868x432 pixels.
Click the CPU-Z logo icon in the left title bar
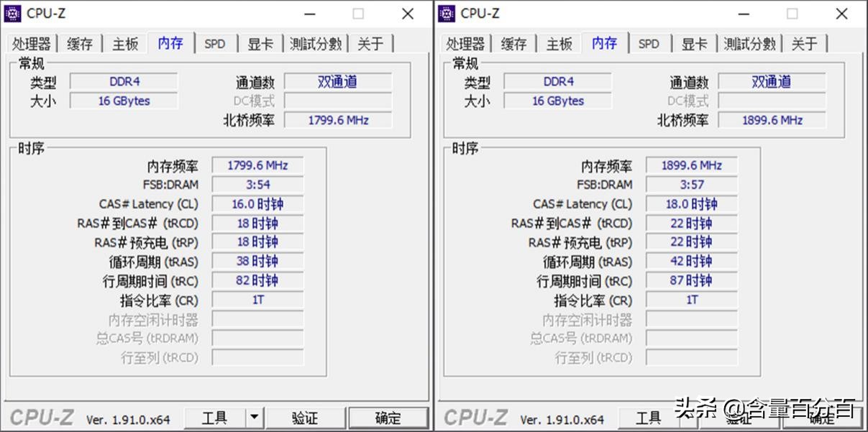pos(12,13)
